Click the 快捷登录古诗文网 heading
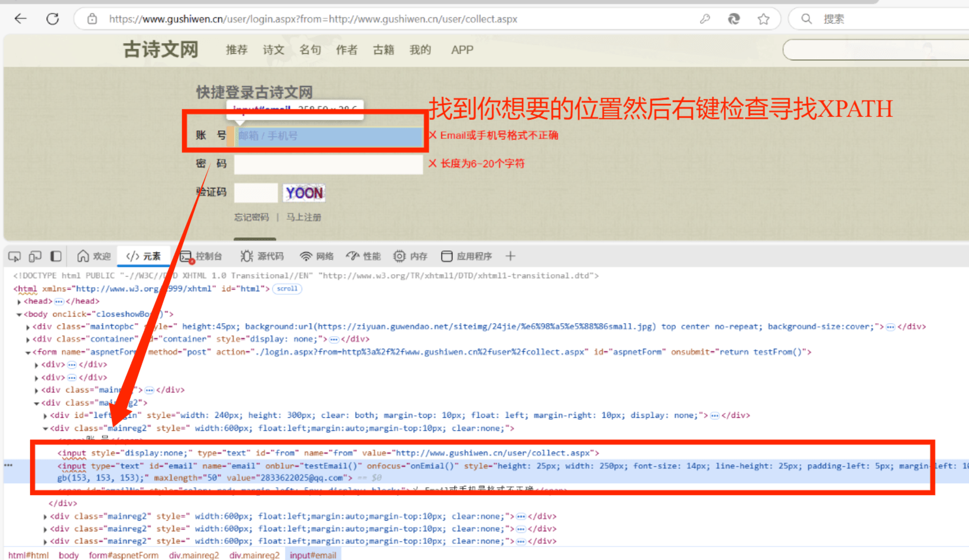 [254, 93]
